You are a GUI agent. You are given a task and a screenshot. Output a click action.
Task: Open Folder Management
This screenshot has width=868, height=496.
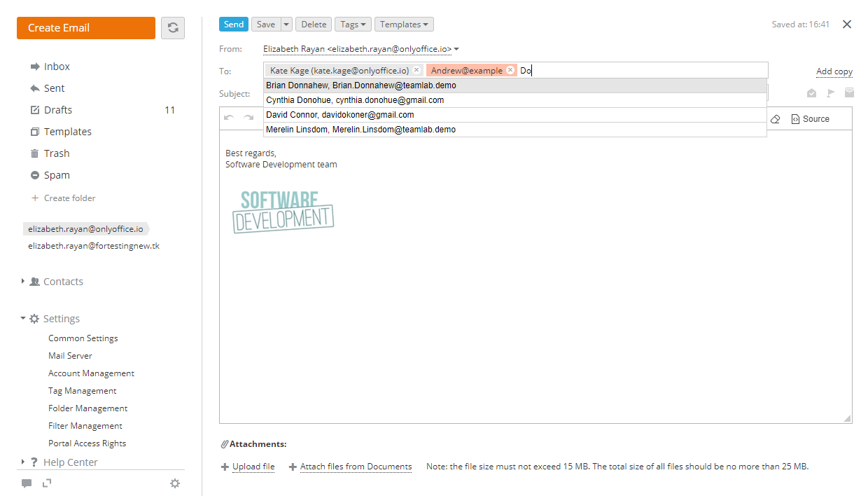(88, 408)
